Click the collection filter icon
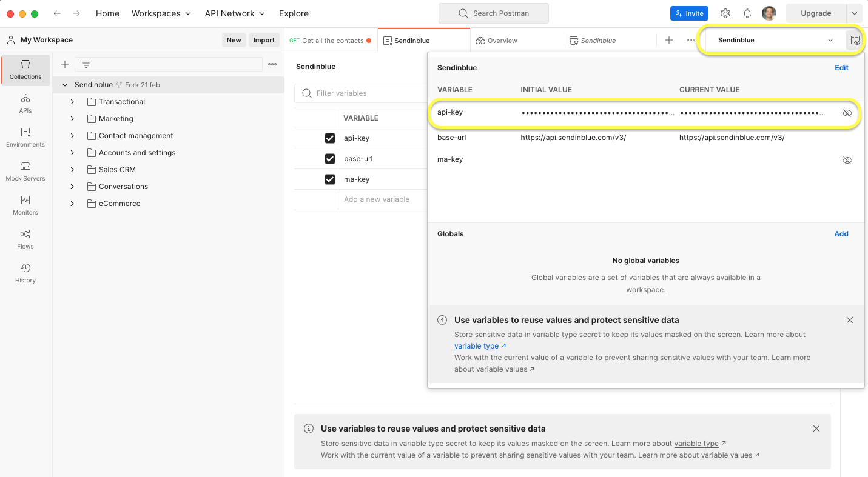This screenshot has height=477, width=868. click(x=86, y=64)
